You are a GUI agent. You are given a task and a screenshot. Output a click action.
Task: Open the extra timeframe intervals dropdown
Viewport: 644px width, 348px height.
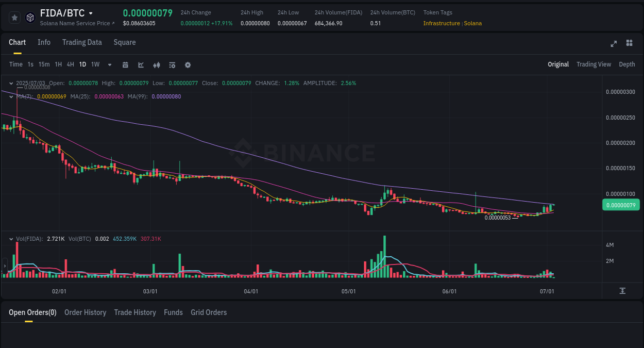109,64
